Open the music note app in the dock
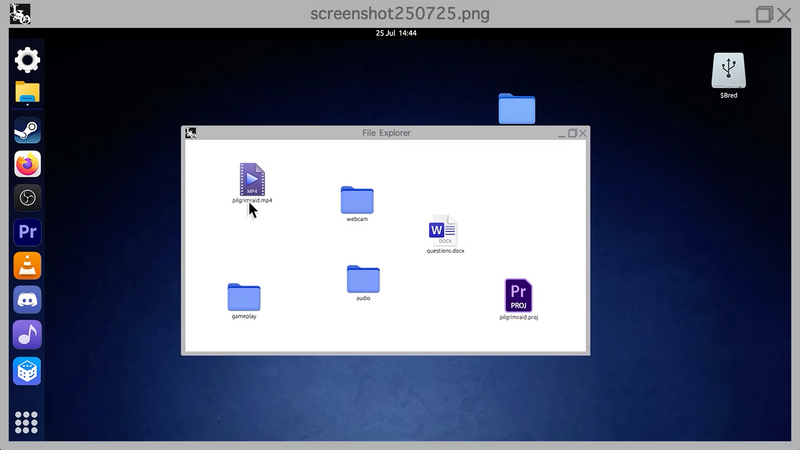800x450 pixels. point(27,335)
